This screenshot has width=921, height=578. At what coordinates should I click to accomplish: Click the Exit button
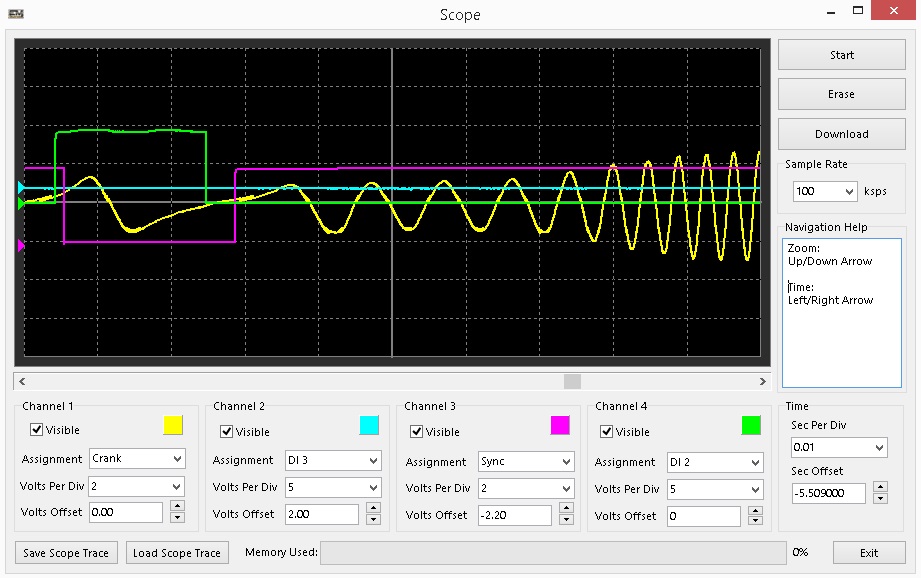pos(869,553)
